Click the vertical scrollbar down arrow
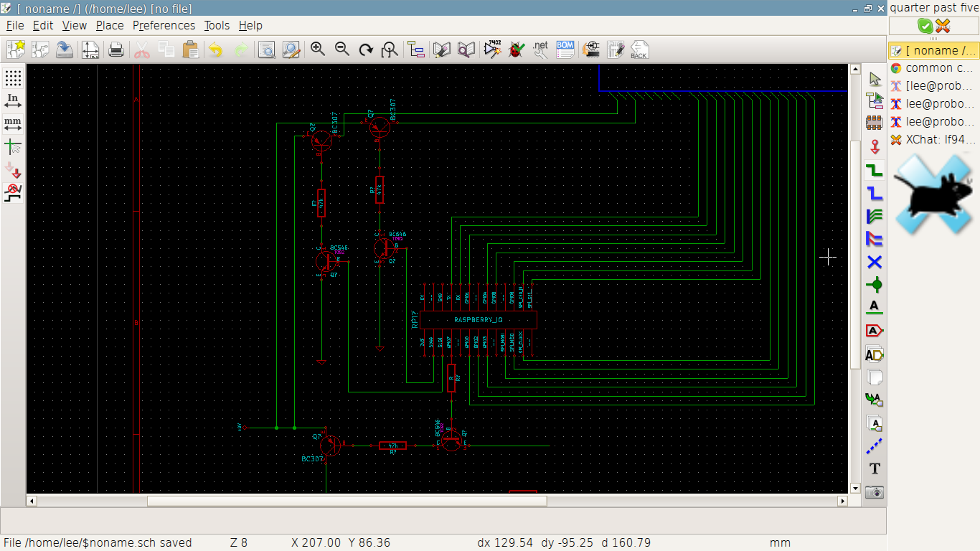Image resolution: width=980 pixels, height=551 pixels. [854, 488]
